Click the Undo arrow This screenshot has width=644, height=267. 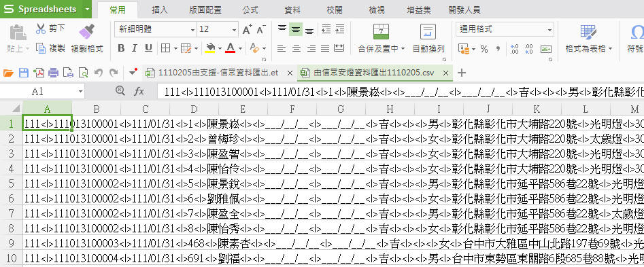[98, 73]
